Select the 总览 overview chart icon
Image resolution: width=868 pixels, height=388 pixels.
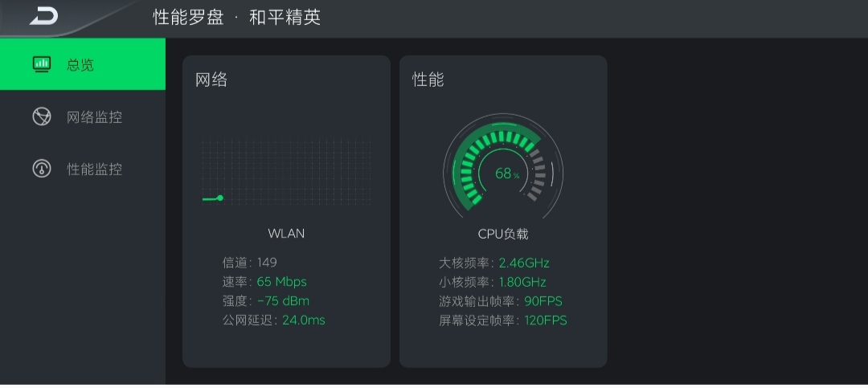42,64
